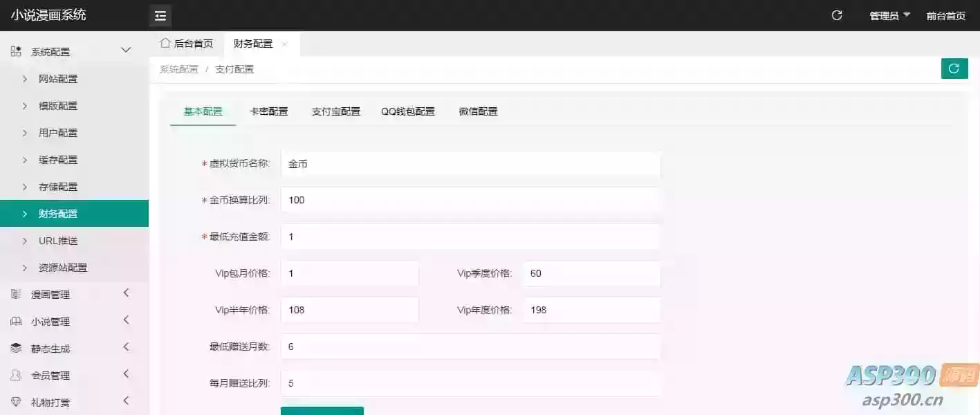
Task: Collapse the 系统配置 sidebar section
Action: pyautogui.click(x=125, y=50)
